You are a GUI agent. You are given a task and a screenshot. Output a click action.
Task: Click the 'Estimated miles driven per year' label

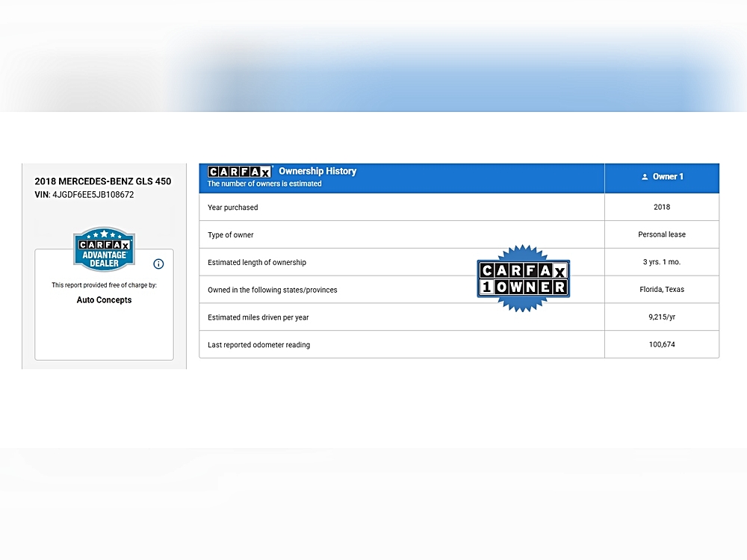(258, 317)
